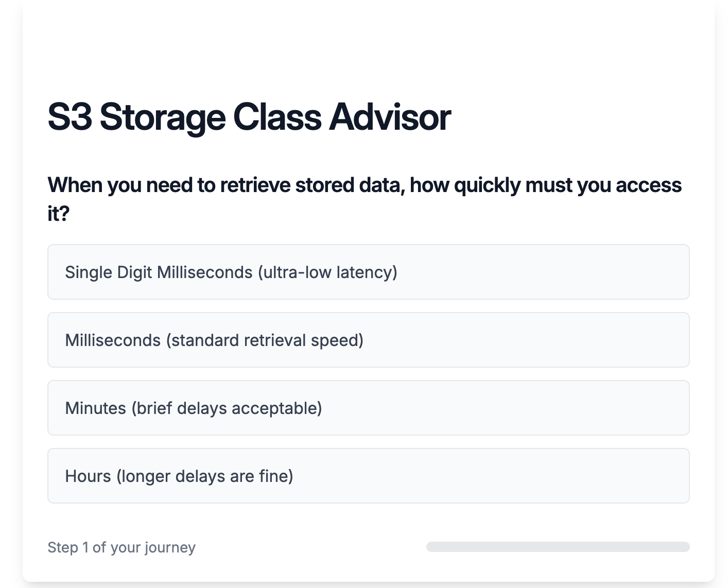The width and height of the screenshot is (728, 588).
Task: Choose Milliseconds standard retrieval speed
Action: point(369,340)
